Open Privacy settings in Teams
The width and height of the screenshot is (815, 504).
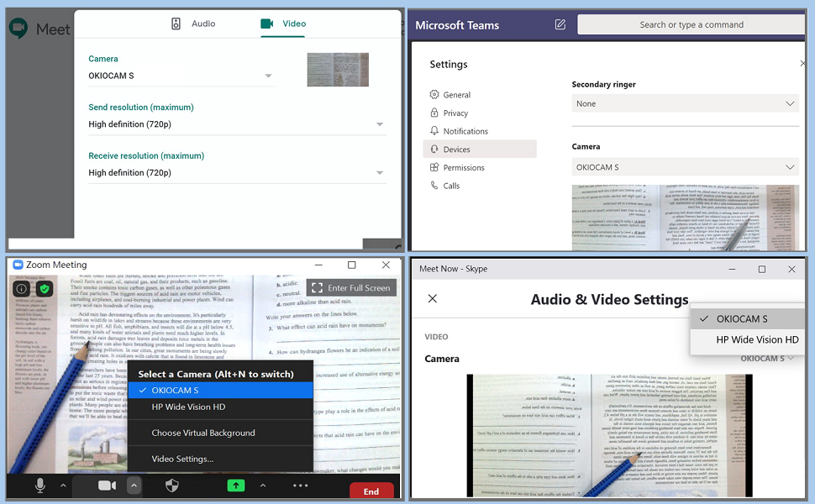pyautogui.click(x=449, y=113)
